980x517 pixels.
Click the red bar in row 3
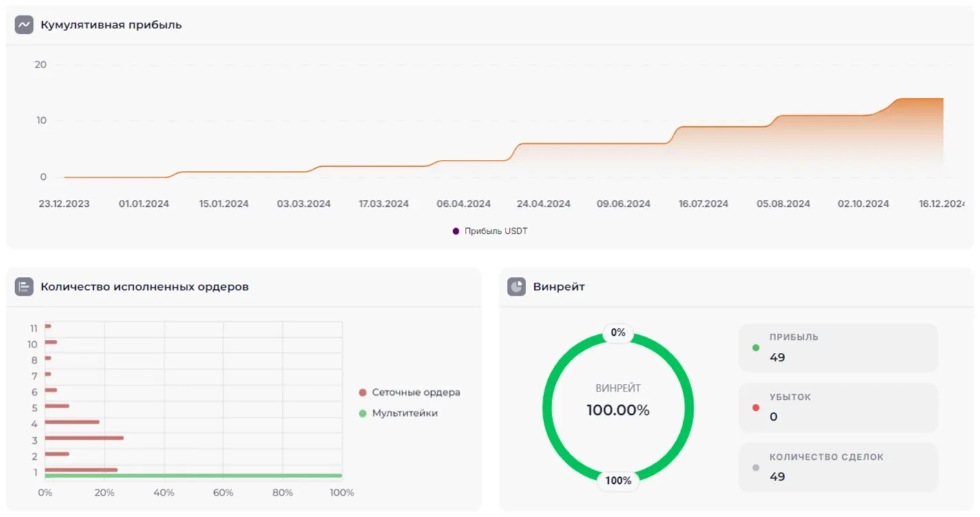(84, 438)
